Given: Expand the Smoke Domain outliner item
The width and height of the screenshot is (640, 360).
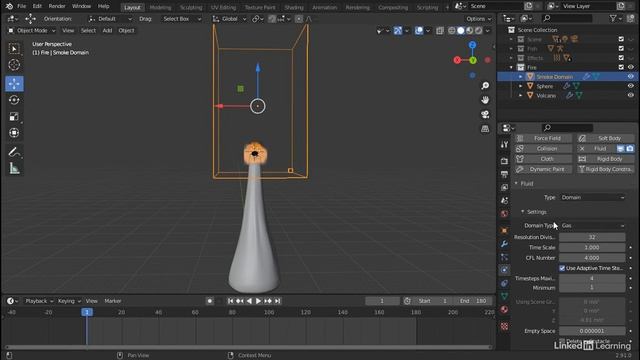Looking at the screenshot, I should pyautogui.click(x=520, y=77).
